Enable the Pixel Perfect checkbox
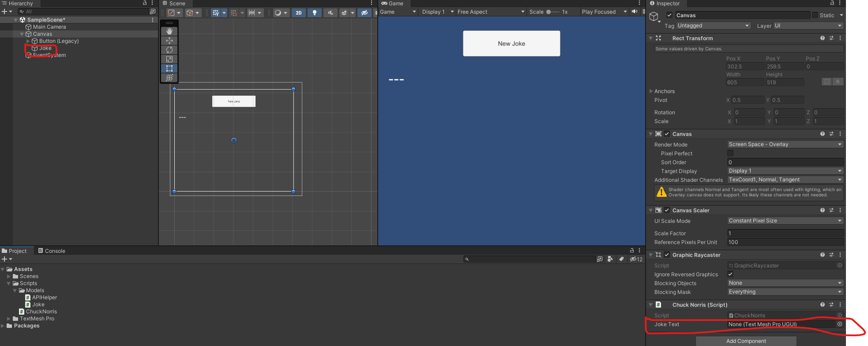The height and width of the screenshot is (346, 868). pyautogui.click(x=730, y=154)
